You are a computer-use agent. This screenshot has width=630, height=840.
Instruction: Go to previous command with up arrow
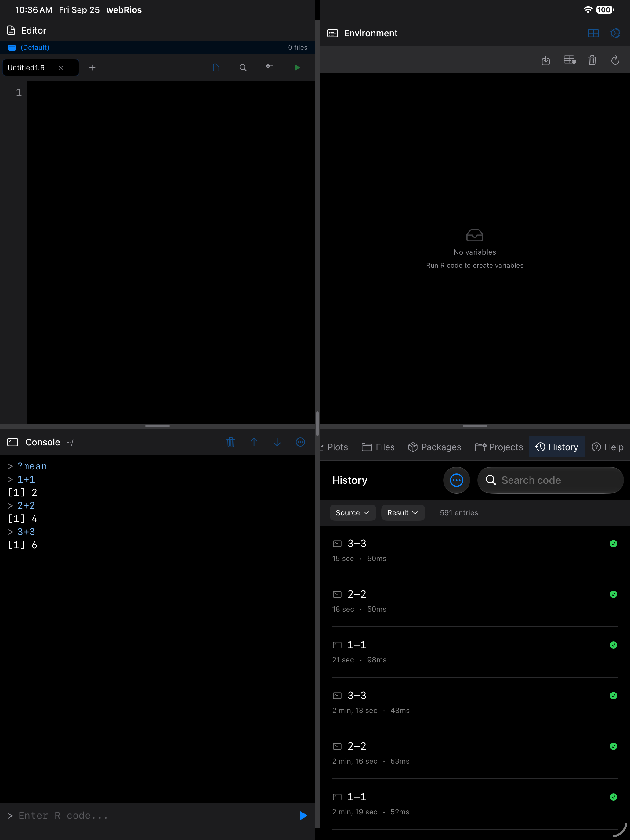click(x=254, y=442)
